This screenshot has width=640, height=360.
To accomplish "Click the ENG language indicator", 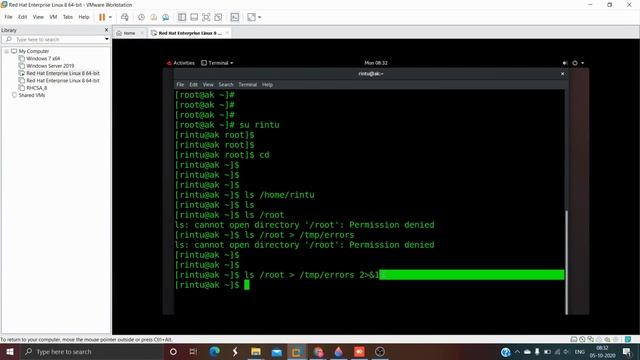I will point(580,351).
